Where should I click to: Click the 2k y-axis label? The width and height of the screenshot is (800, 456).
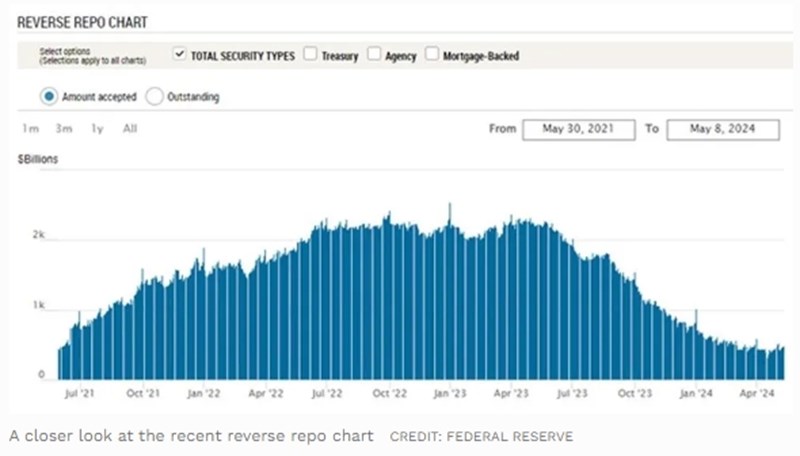coord(38,234)
